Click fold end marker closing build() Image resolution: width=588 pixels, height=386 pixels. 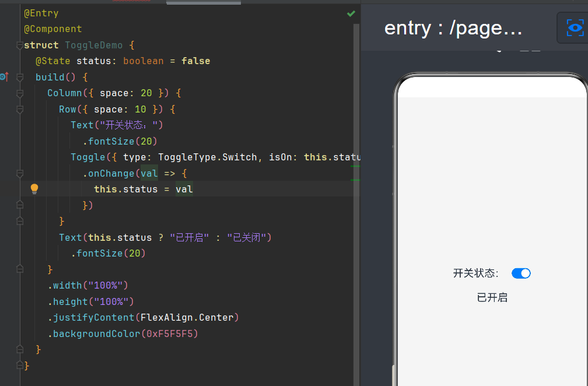pyautogui.click(x=20, y=349)
